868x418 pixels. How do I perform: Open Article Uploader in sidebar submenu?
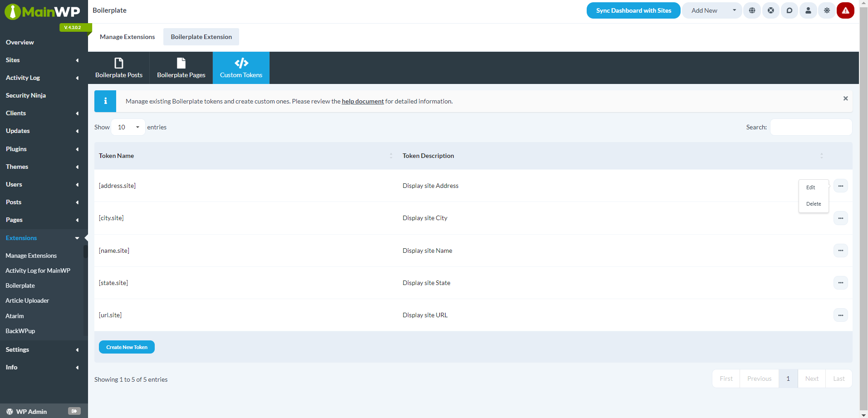tap(27, 300)
